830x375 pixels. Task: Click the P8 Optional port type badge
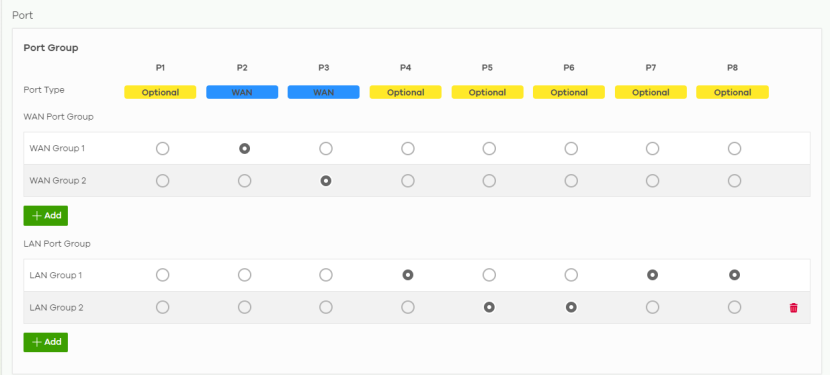point(733,92)
